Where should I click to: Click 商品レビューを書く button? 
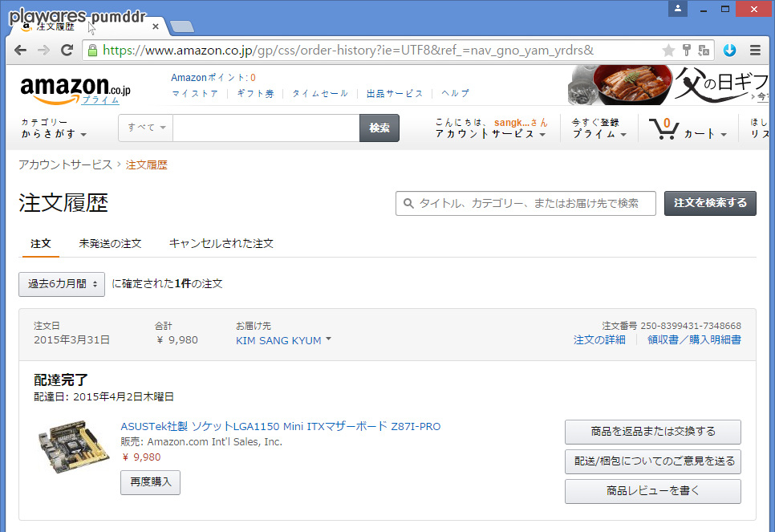653,491
